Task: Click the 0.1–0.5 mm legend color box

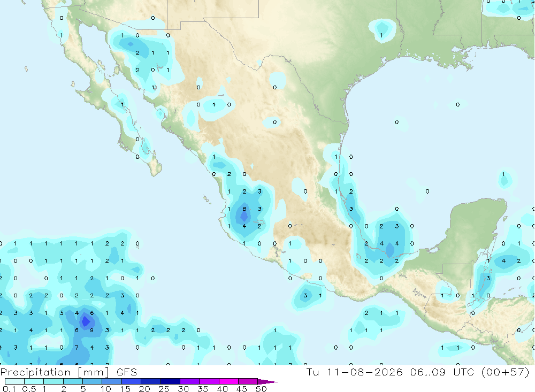Action: point(14,381)
